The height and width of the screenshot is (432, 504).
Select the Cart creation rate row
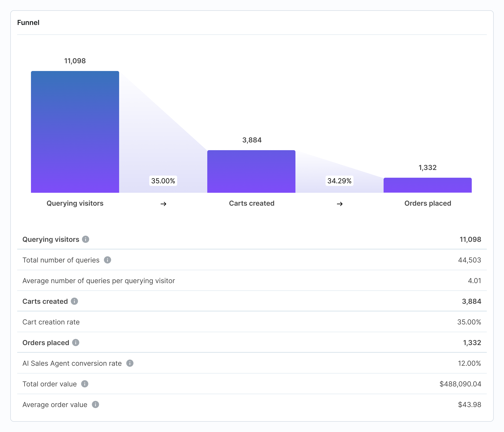pyautogui.click(x=252, y=322)
